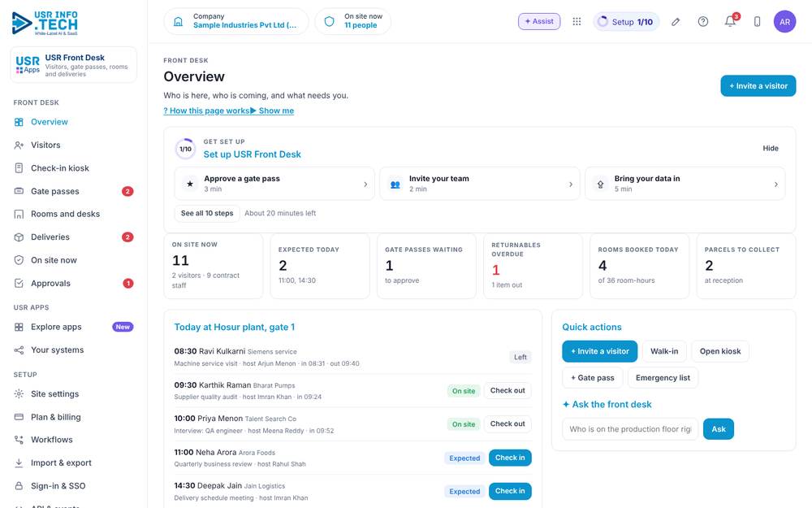Click the pencil edit icon in header
Image resolution: width=812 pixels, height=508 pixels.
pyautogui.click(x=676, y=22)
